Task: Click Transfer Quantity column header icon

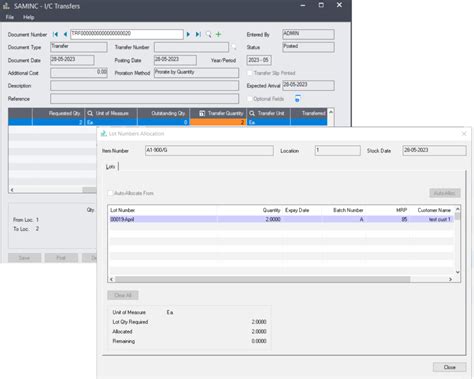Action: [x=202, y=113]
